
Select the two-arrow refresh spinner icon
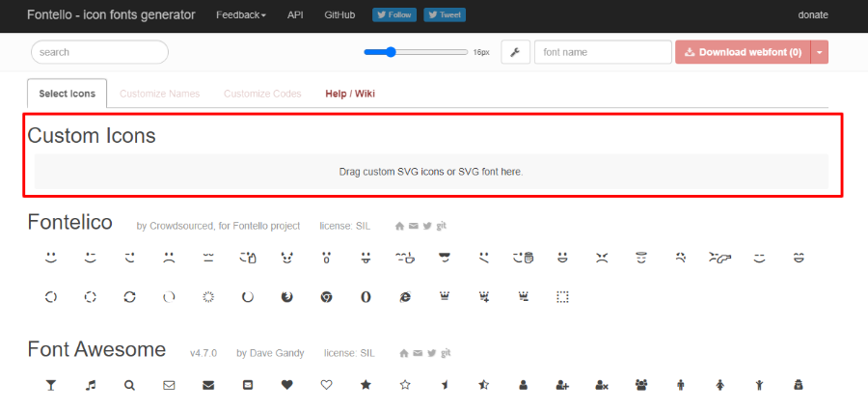point(129,297)
